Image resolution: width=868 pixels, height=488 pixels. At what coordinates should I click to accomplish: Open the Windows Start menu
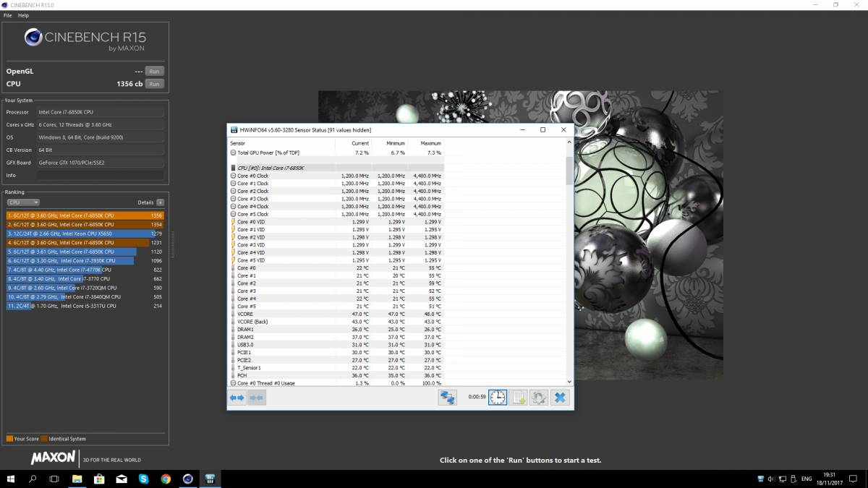click(x=11, y=479)
